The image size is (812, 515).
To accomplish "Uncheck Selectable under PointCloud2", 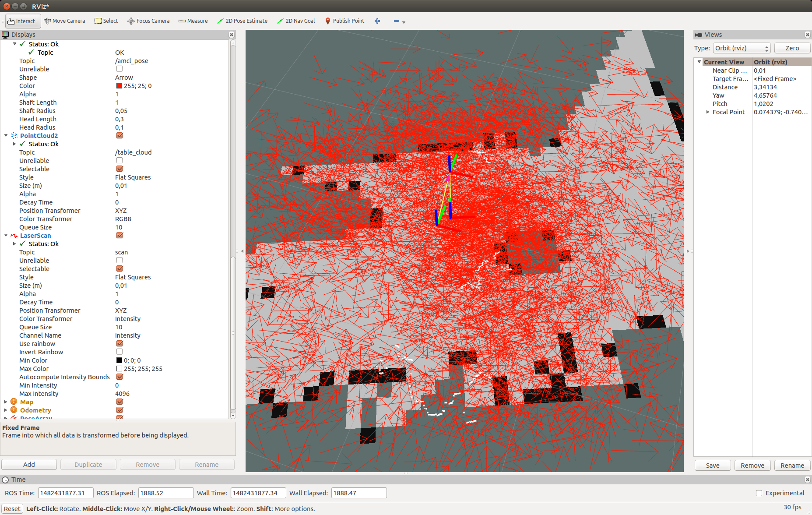I will click(x=120, y=169).
